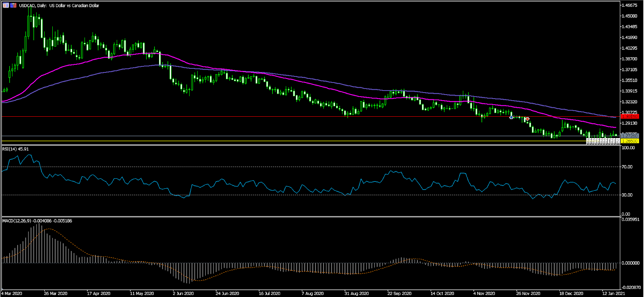
Task: Click the RSI 30.00 level label
Action: [x=628, y=195]
